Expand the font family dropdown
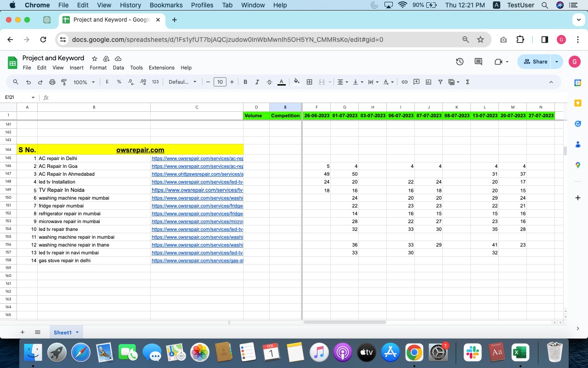The height and width of the screenshot is (368, 588). tap(182, 82)
